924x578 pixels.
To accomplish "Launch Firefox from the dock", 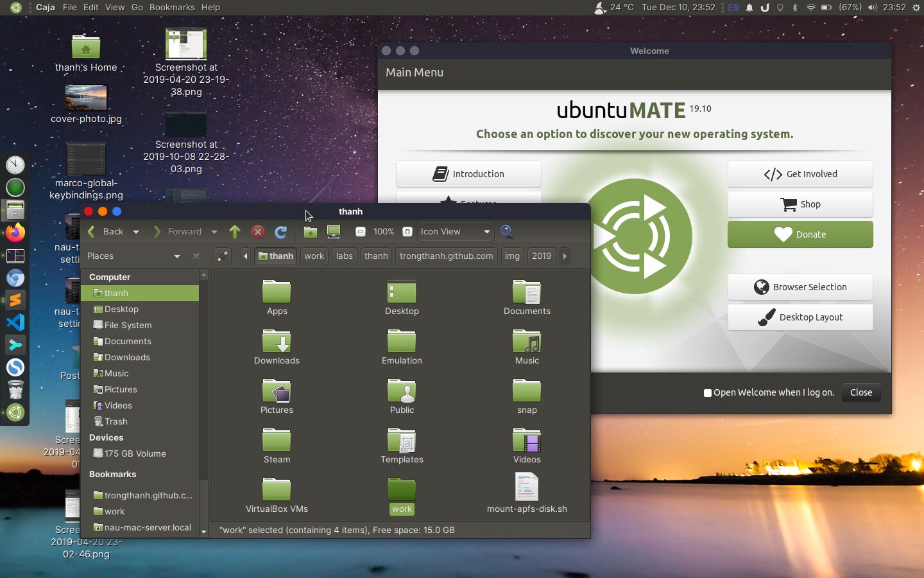I will click(15, 232).
